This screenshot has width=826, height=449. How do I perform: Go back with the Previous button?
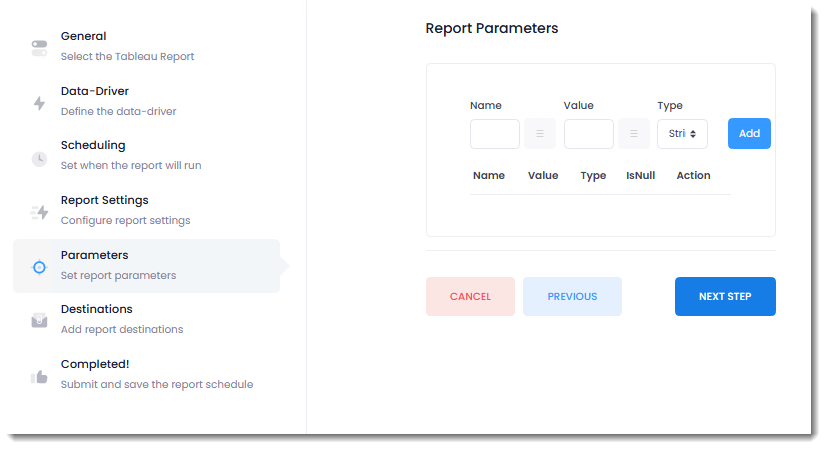572,297
